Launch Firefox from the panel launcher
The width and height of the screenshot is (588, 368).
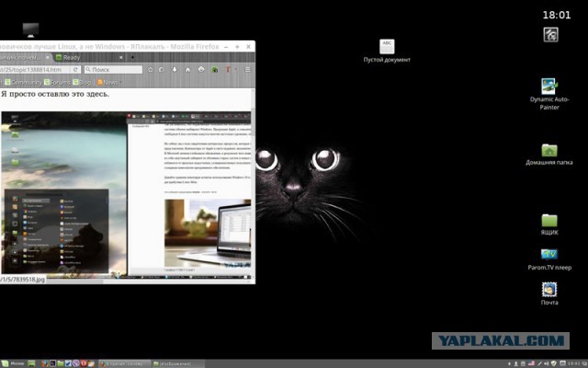point(45,363)
